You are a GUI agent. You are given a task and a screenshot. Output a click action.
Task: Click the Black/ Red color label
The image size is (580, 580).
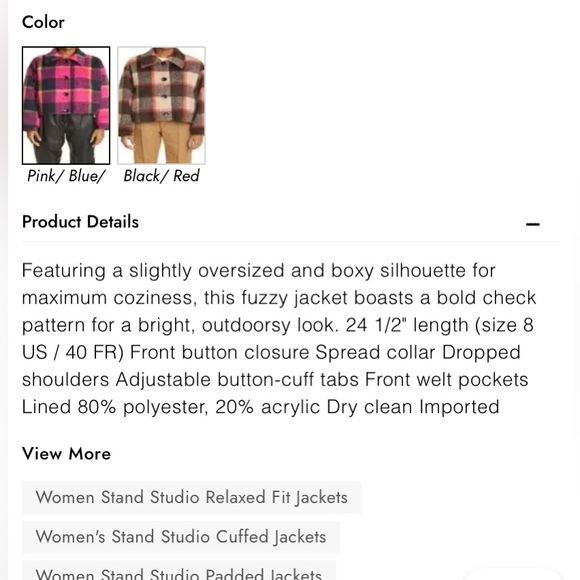point(161,176)
